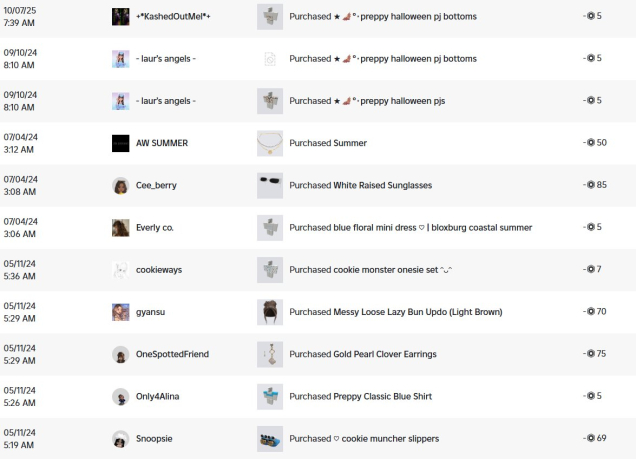The width and height of the screenshot is (636, 459).
Task: Open the blue floral mini dress item link
Action: (x=433, y=228)
